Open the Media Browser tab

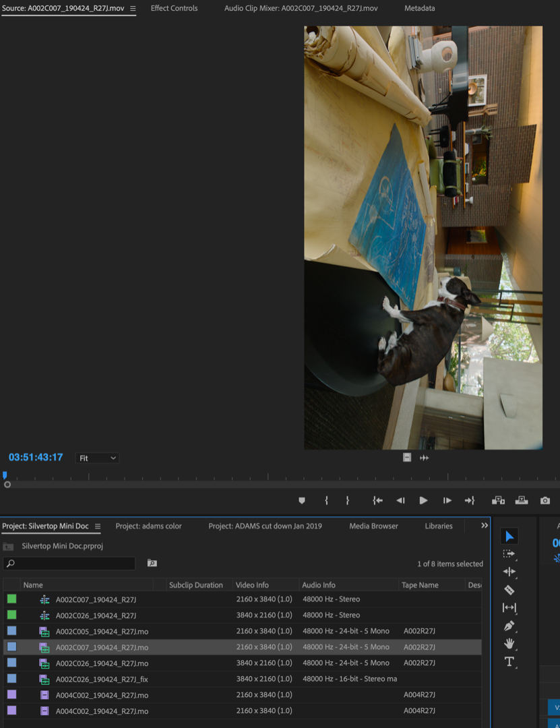tap(373, 526)
